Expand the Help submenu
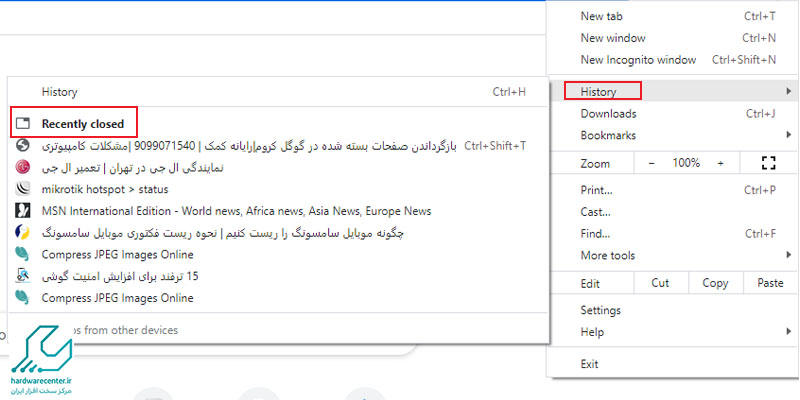 point(592,331)
